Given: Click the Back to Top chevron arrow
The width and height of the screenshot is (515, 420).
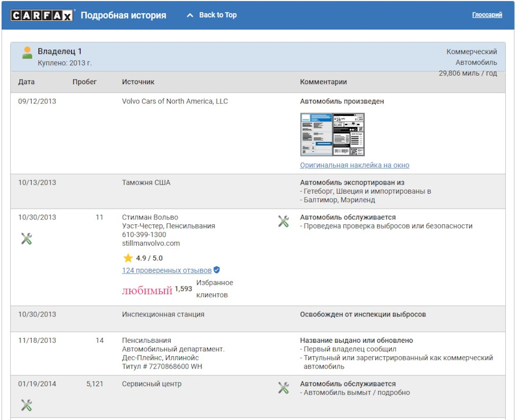Looking at the screenshot, I should (x=190, y=15).
